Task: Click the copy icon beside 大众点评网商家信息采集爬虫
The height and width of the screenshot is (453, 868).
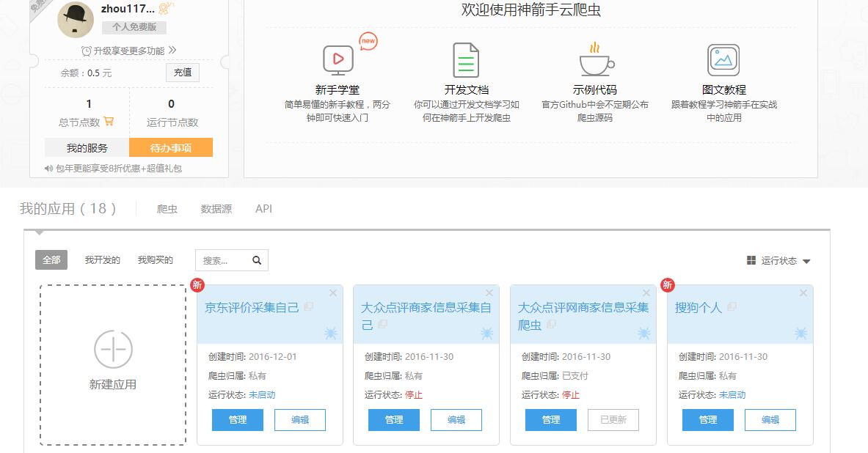Action: coord(551,324)
